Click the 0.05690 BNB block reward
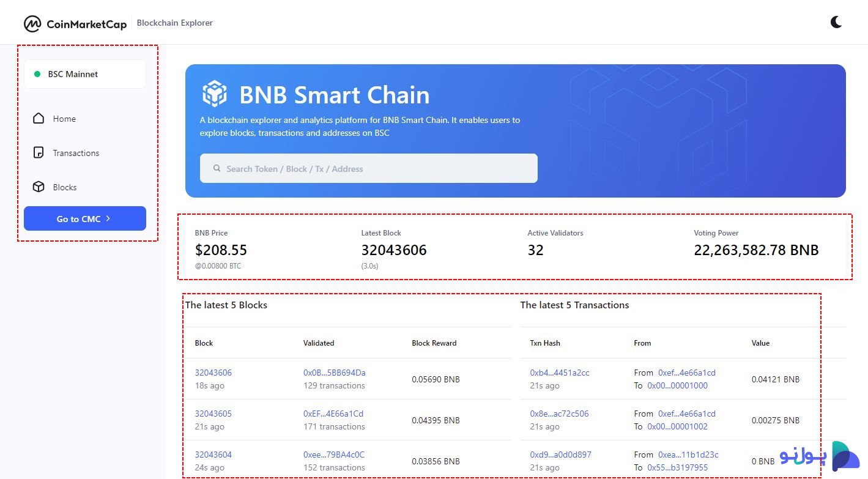 click(436, 379)
